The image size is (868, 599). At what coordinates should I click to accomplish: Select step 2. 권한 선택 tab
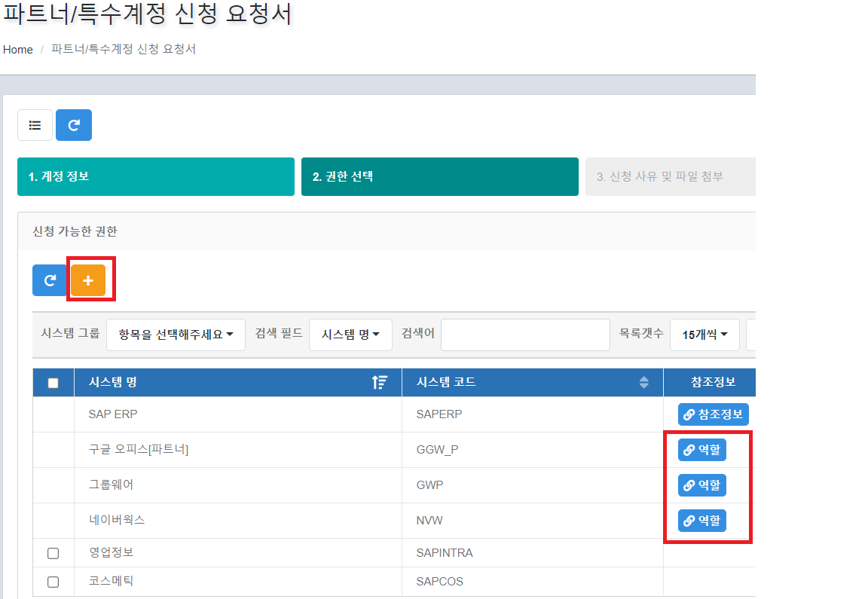[x=439, y=176]
